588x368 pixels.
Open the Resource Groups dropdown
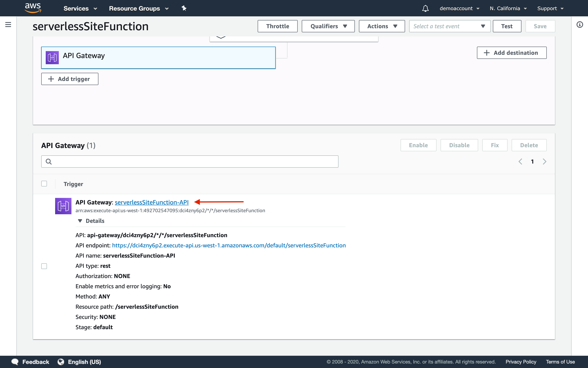139,9
